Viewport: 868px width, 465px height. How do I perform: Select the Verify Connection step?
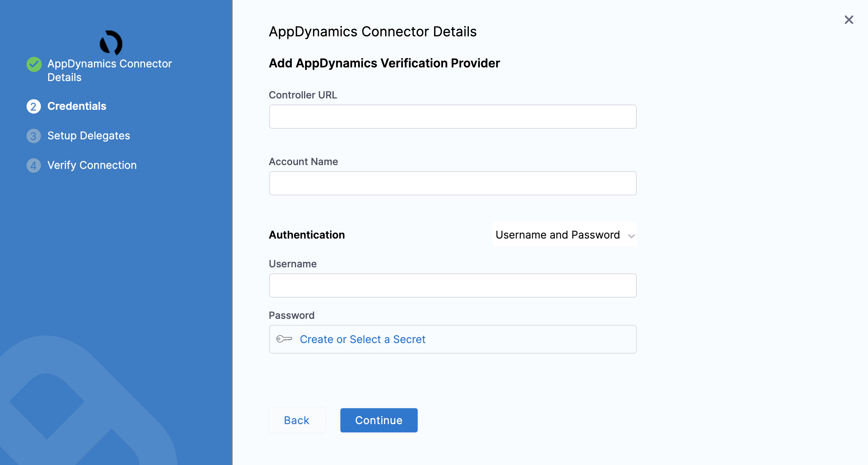[x=92, y=165]
